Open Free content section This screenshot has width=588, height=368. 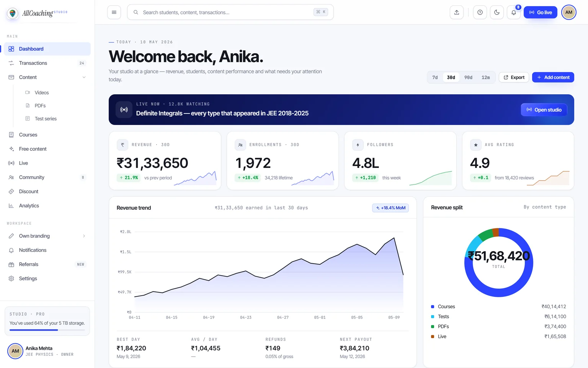[47, 149]
